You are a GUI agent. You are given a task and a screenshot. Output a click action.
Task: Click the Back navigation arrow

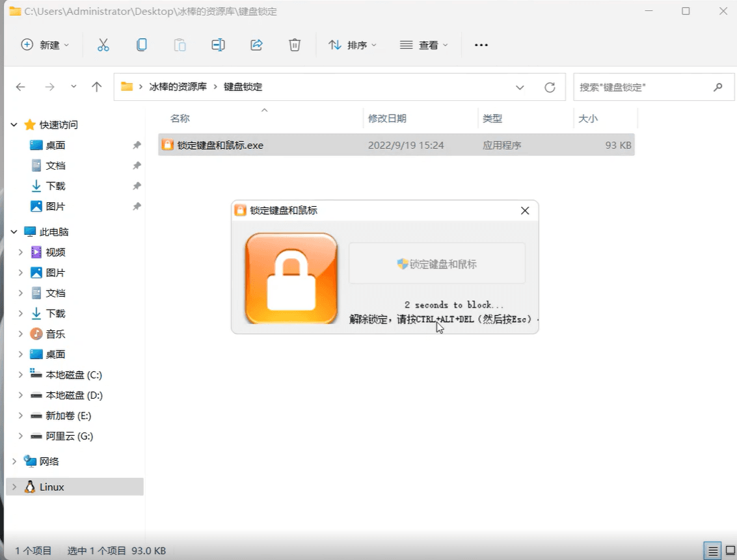click(x=21, y=87)
